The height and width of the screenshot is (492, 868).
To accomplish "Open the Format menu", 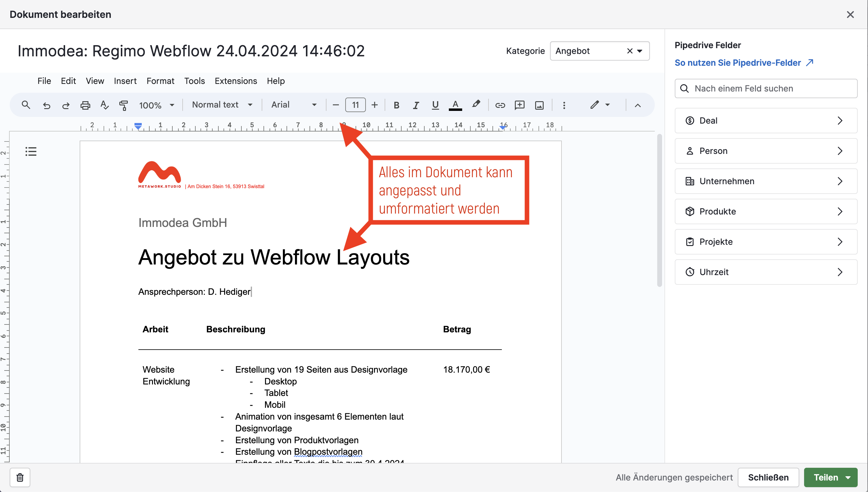I will 160,81.
